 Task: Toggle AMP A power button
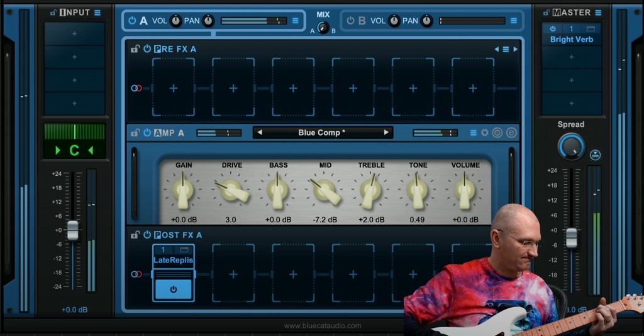147,133
